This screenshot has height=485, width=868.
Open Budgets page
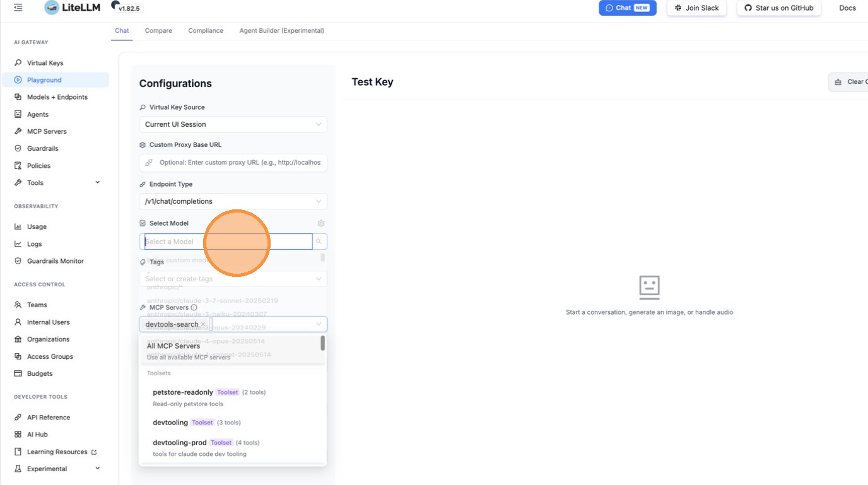click(40, 373)
